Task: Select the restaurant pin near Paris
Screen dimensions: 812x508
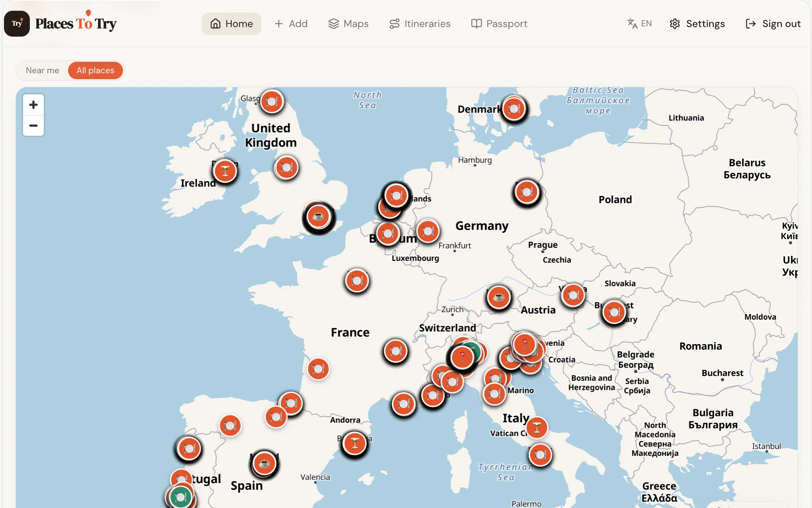Action: pyautogui.click(x=357, y=281)
